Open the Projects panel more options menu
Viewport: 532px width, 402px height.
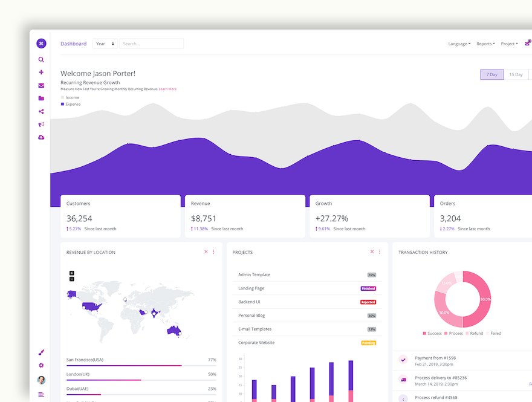point(380,251)
